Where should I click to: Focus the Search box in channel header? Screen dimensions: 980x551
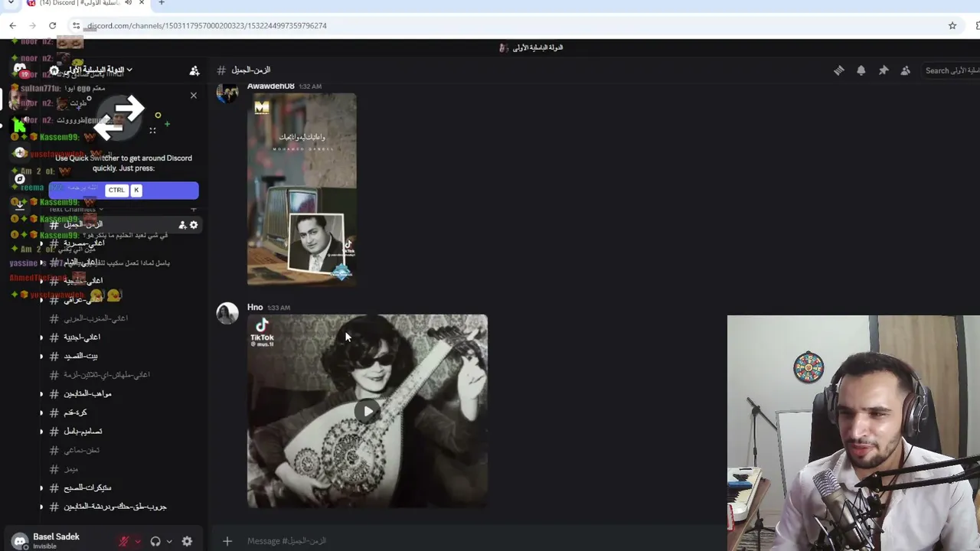(952, 70)
